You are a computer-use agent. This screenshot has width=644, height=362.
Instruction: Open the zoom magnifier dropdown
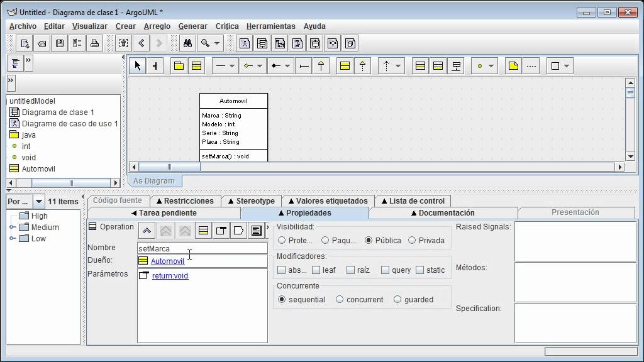coord(217,43)
